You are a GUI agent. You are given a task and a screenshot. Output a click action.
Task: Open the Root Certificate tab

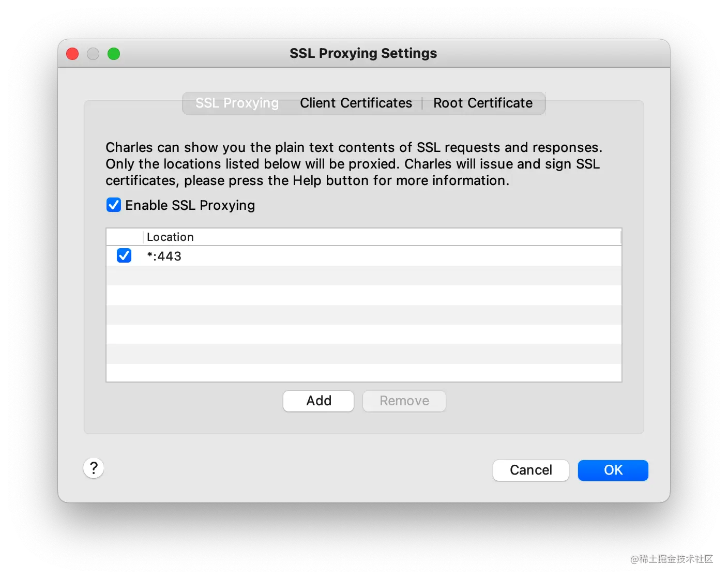tap(483, 103)
